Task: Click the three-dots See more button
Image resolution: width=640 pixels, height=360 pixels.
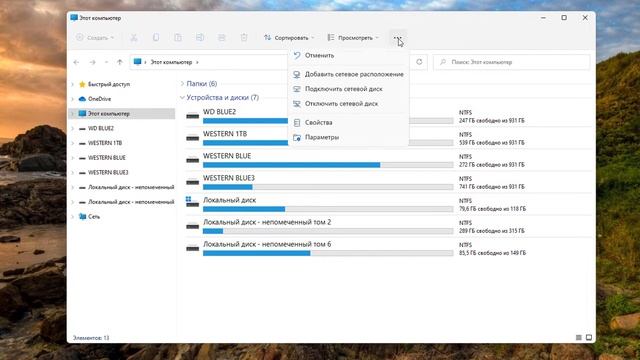Action: (x=398, y=38)
